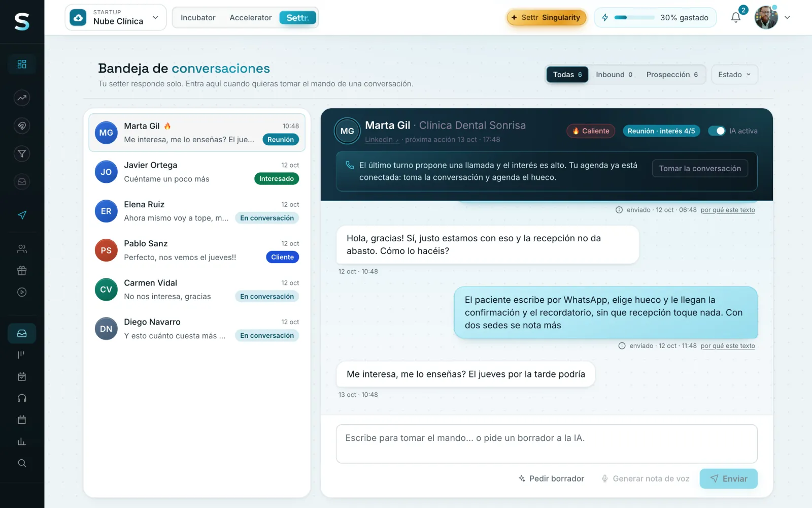Viewport: 812px width, 508px height.
Task: Open the highlighted inbox icon in sidebar
Action: [22, 333]
